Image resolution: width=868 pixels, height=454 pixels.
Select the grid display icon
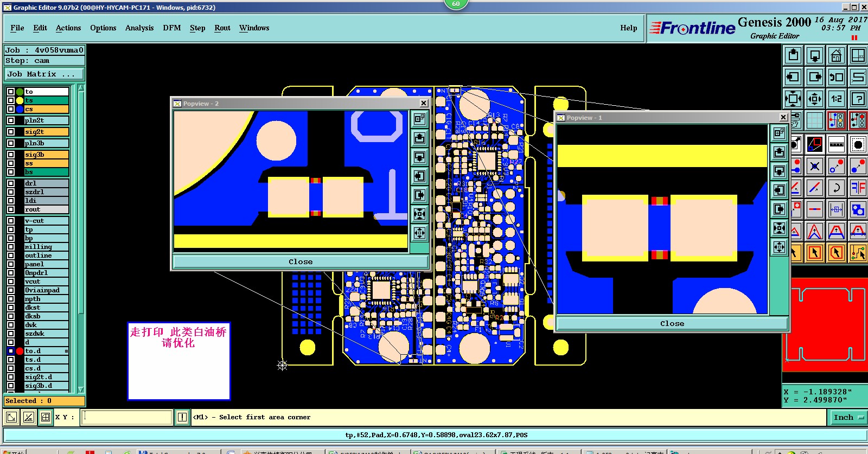click(x=815, y=120)
